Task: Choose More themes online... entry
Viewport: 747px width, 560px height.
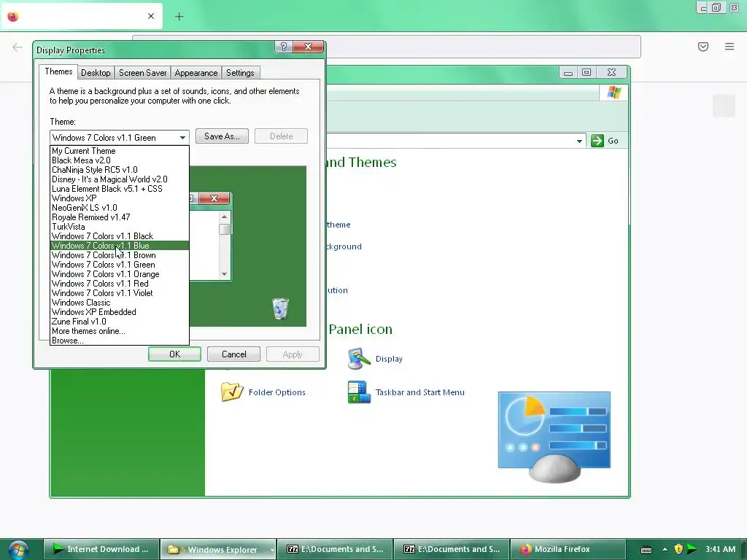Action: (x=120, y=331)
